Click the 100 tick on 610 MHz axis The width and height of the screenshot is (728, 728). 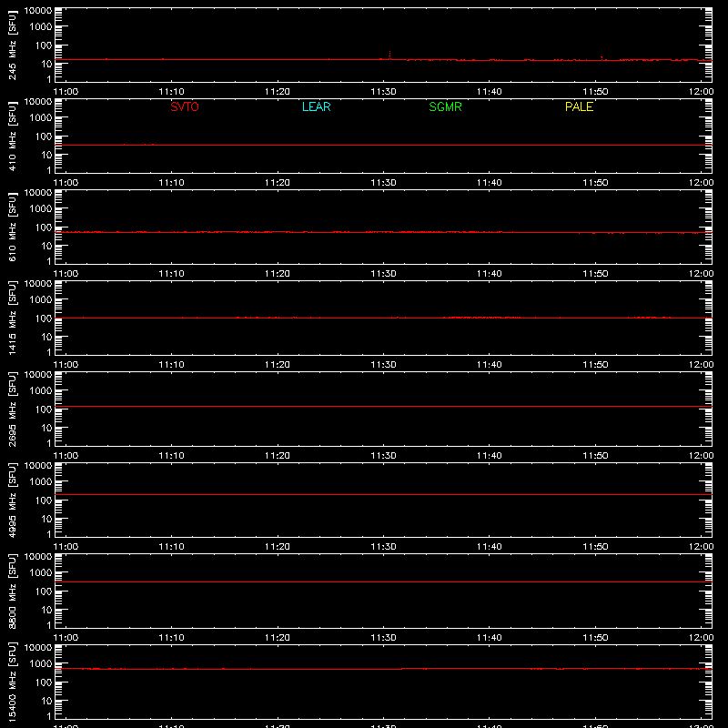click(44, 227)
